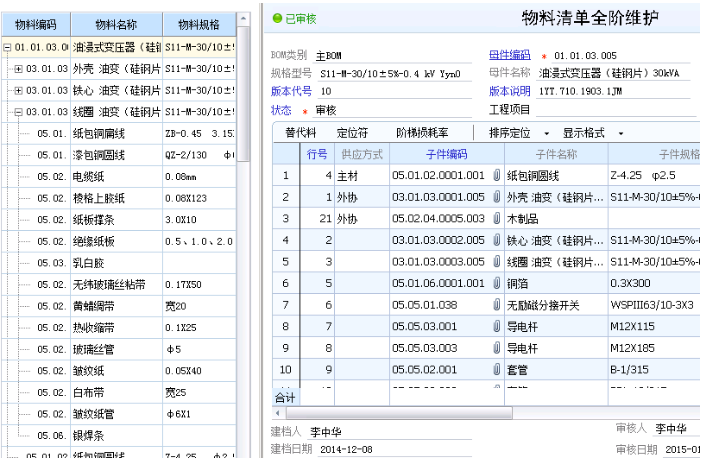The image size is (704, 466).
Task: Select 白布带 tree row
Action: click(119, 392)
